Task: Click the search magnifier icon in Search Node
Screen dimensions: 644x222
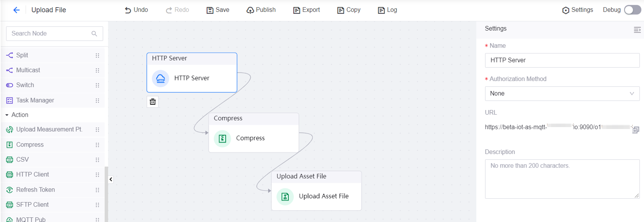Action: click(x=94, y=34)
